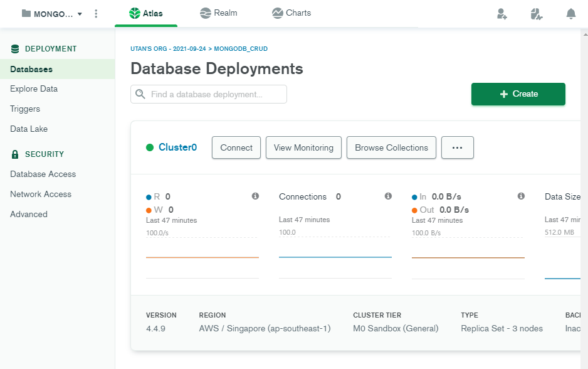Screen dimensions: 588x369
Task: Click the scrollbar up arrow
Action: [x=585, y=34]
